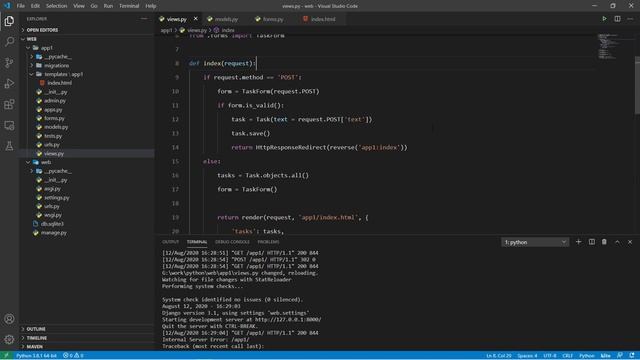The height and width of the screenshot is (360, 640).
Task: Open the Explorer view in activity bar
Action: (9, 21)
